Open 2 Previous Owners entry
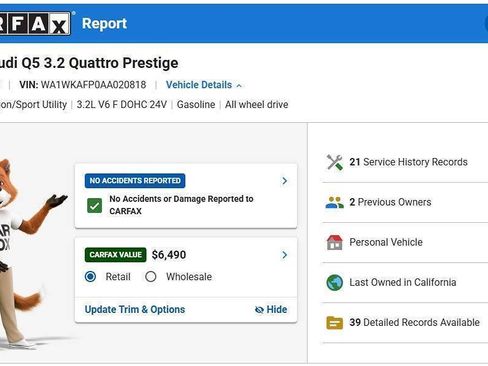This screenshot has width=488, height=366. click(x=404, y=202)
